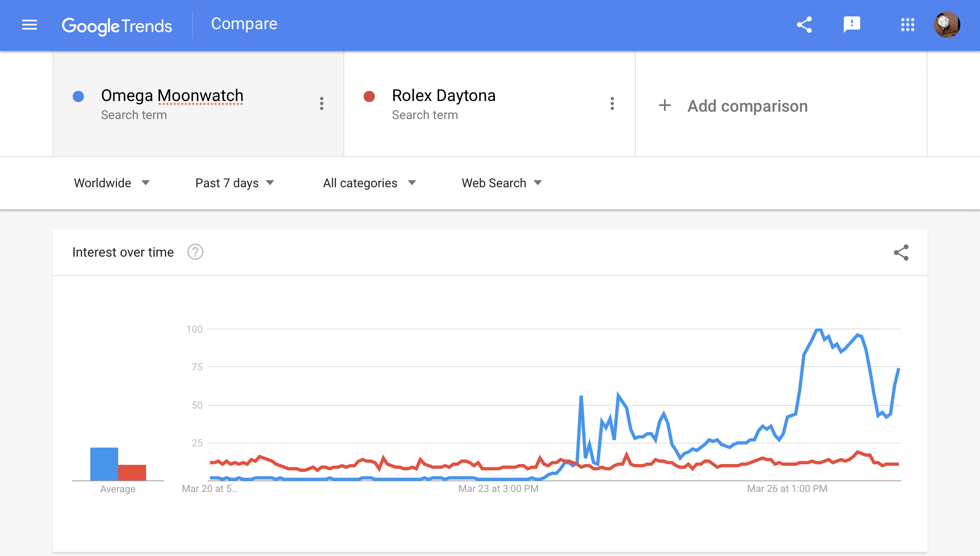This screenshot has height=556, width=980.
Task: Click the Google Trends logo
Action: [x=117, y=26]
